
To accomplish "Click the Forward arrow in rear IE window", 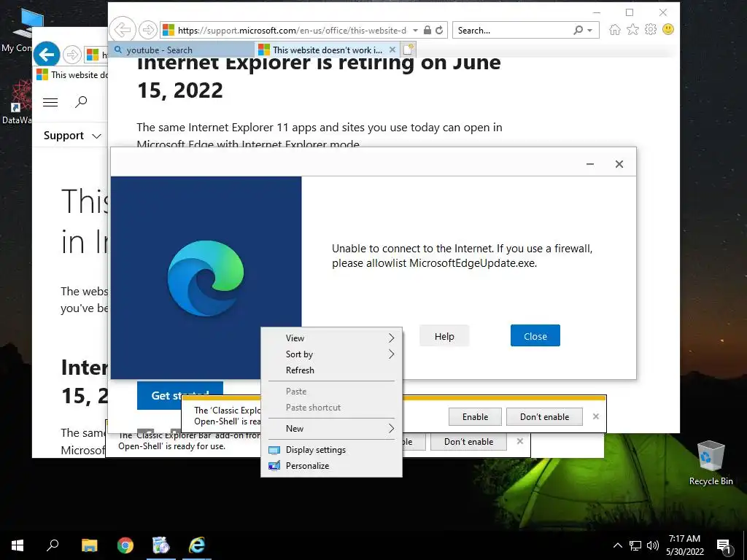I will point(72,55).
